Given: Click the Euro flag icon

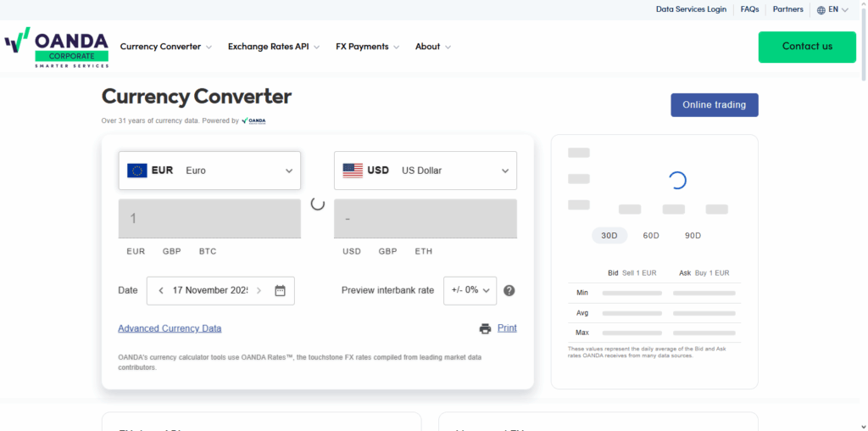Looking at the screenshot, I should (x=137, y=171).
